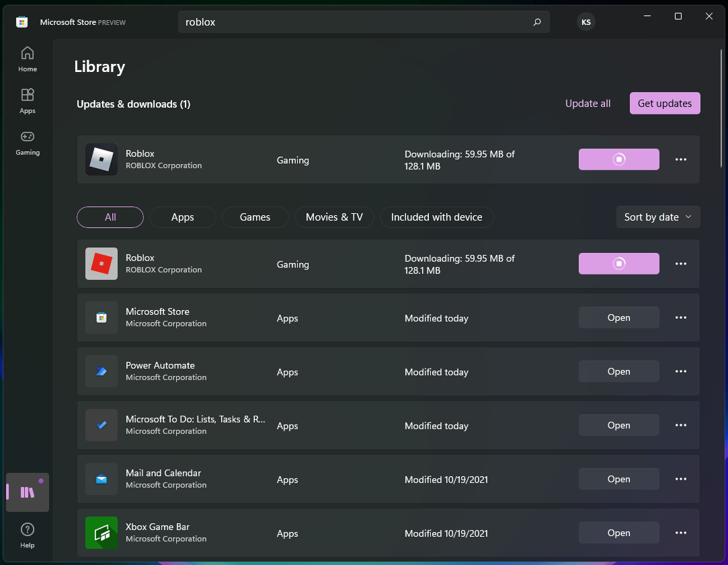The width and height of the screenshot is (728, 565).
Task: Stop Roblox download in Updates & downloads row
Action: tap(618, 159)
